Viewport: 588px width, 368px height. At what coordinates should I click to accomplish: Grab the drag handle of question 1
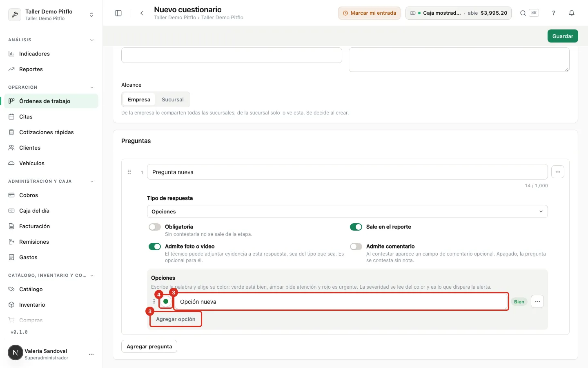coord(129,172)
